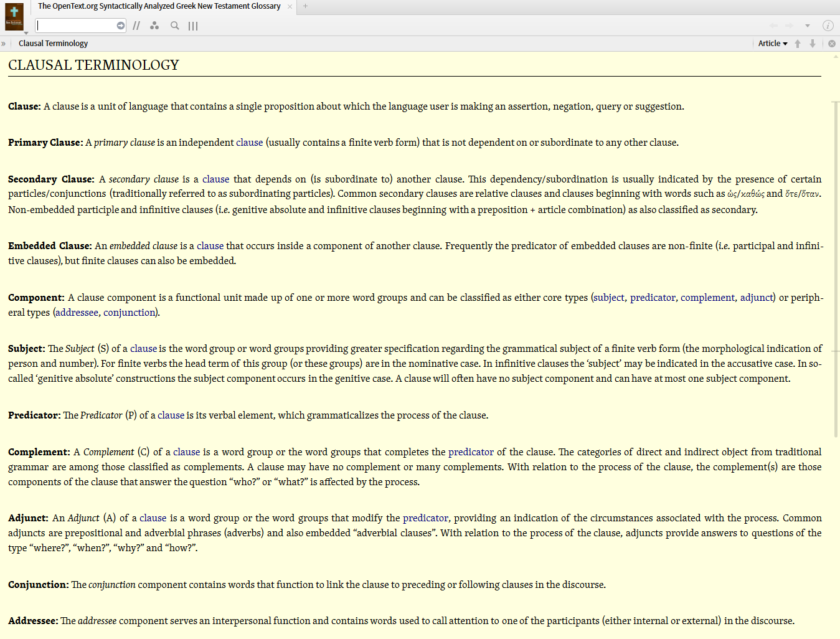840x639 pixels.
Task: Click the bold 'Component:' term
Action: [x=36, y=298]
